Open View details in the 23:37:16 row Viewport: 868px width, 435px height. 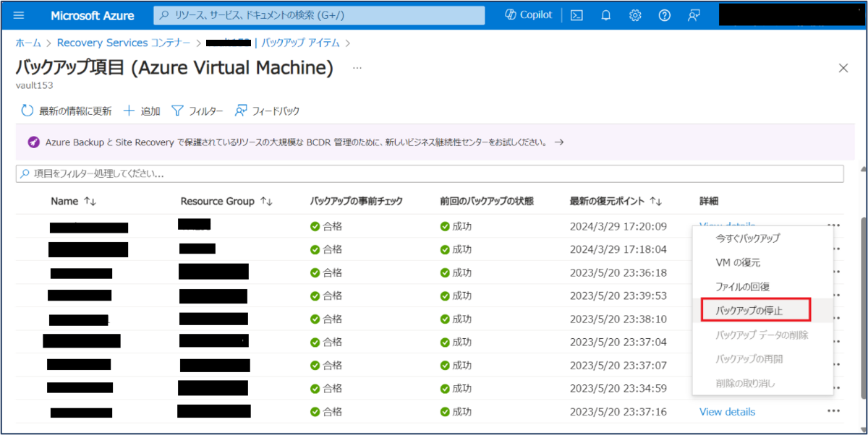point(727,412)
